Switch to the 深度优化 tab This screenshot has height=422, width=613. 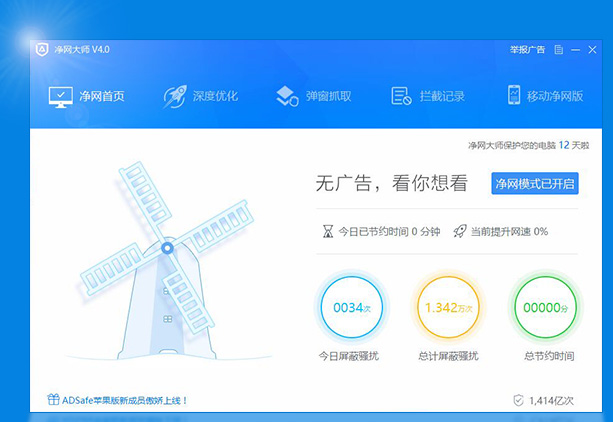click(x=201, y=97)
